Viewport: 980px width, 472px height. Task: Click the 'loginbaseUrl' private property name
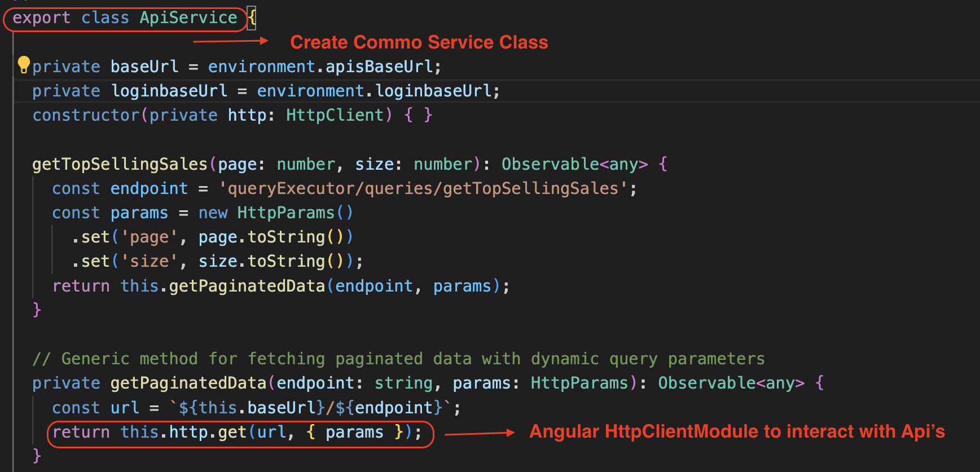click(x=169, y=91)
